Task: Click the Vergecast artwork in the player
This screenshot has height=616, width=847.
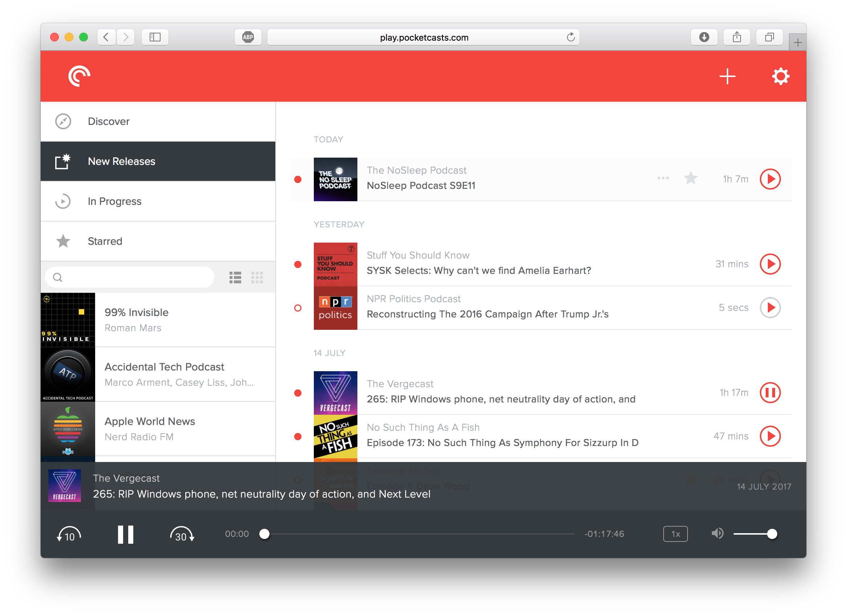Action: (x=65, y=486)
